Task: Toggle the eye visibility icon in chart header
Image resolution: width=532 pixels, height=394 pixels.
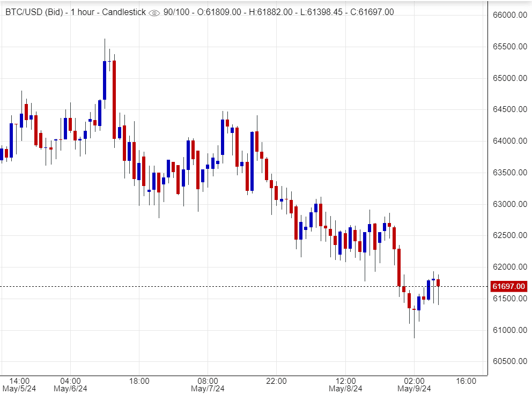Action: (x=154, y=12)
